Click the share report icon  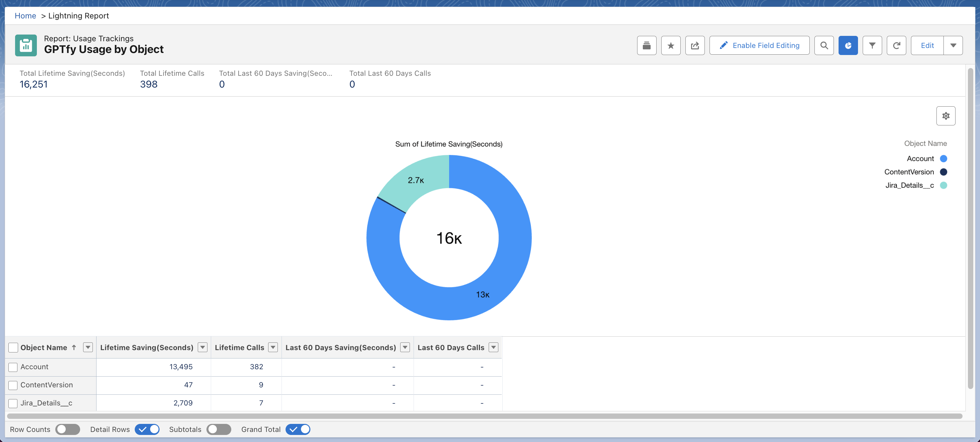(695, 46)
